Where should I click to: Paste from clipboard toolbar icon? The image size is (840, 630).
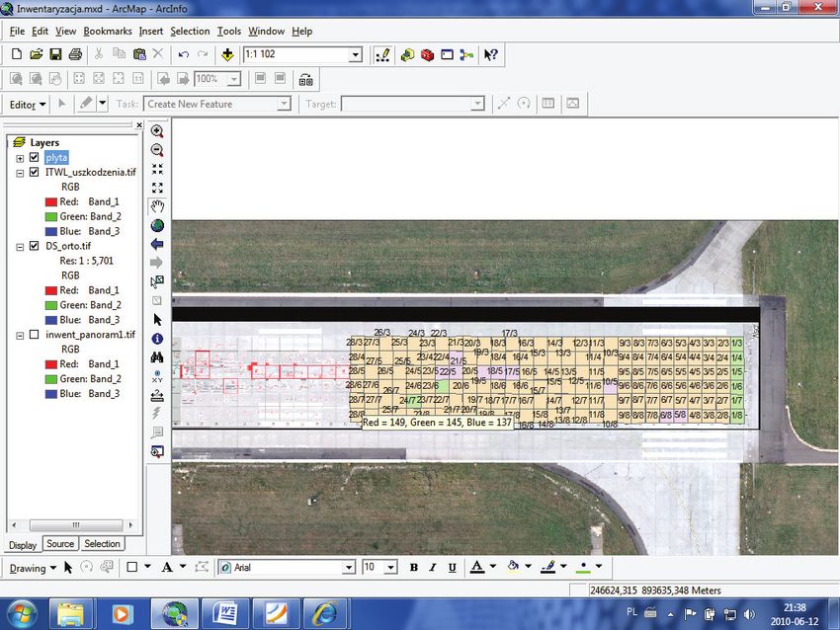[139, 54]
